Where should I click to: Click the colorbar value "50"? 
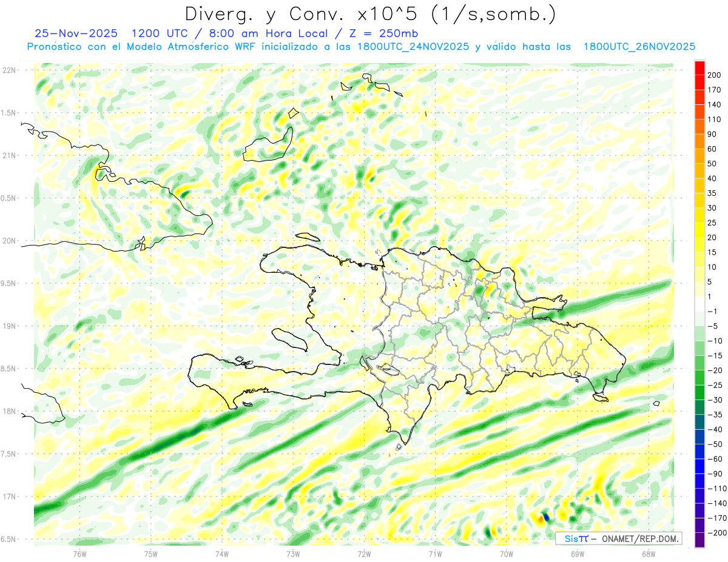713,164
